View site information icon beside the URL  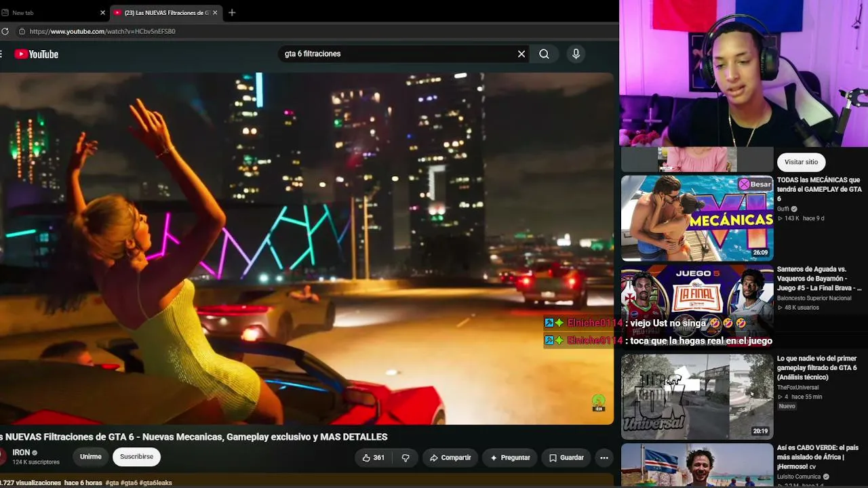tap(22, 31)
